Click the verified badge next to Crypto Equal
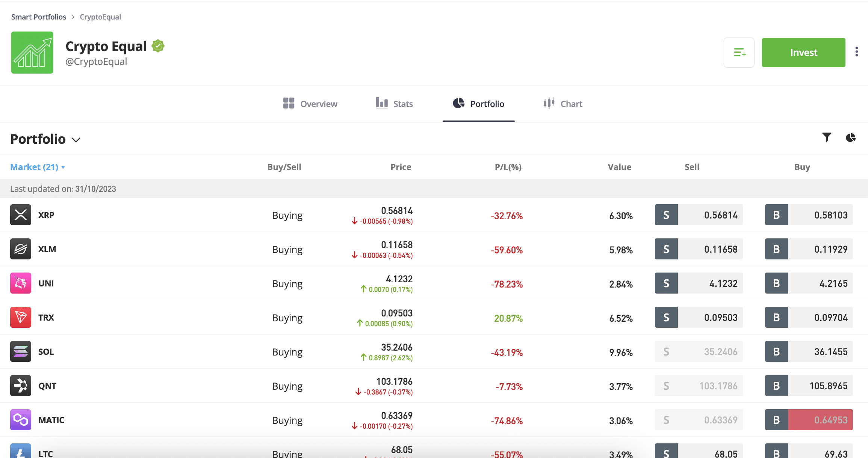Image resolution: width=868 pixels, height=458 pixels. (x=158, y=46)
